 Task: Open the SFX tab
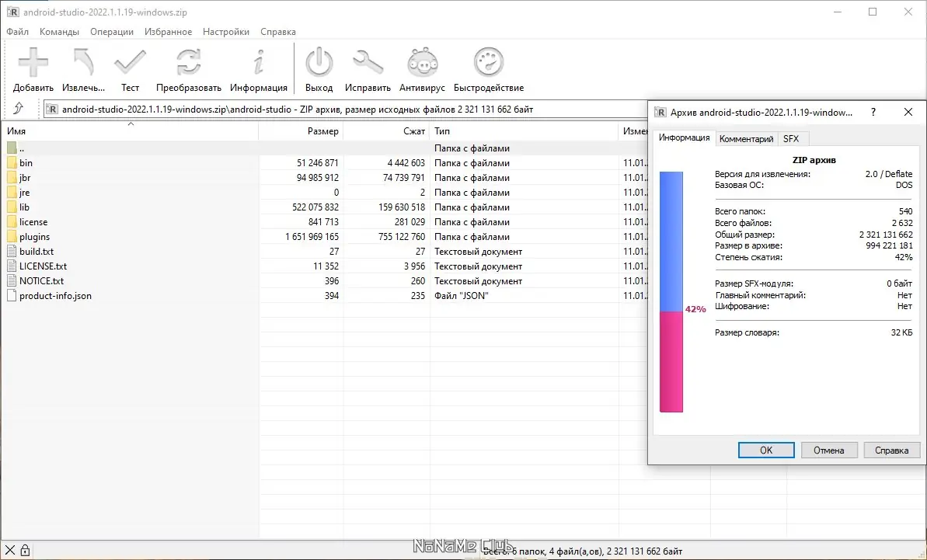[x=792, y=138]
